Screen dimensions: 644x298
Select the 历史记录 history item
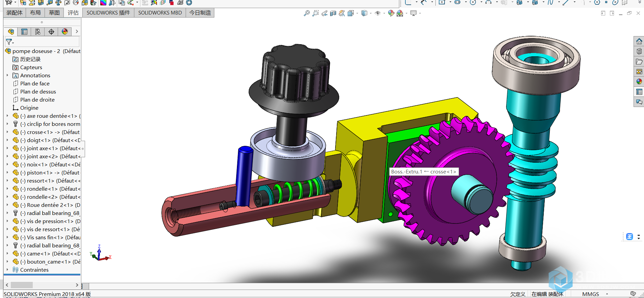click(27, 59)
